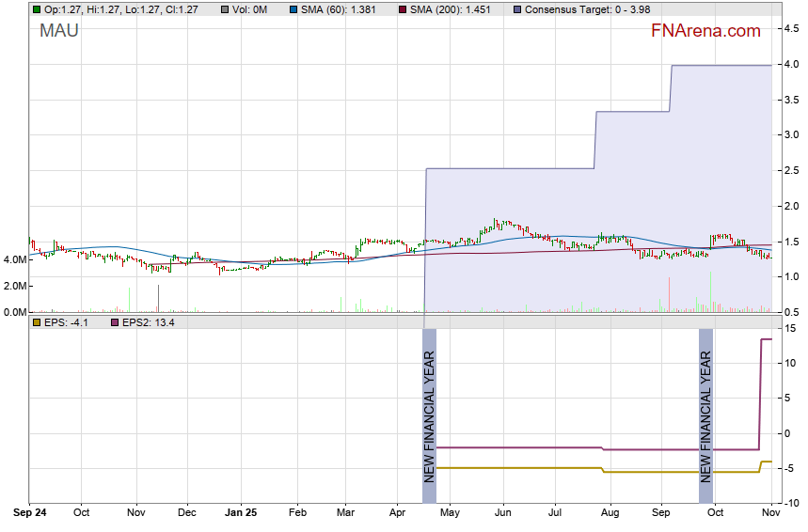The image size is (808, 532).
Task: Click the Sep 24 date axis label
Action: [x=28, y=513]
